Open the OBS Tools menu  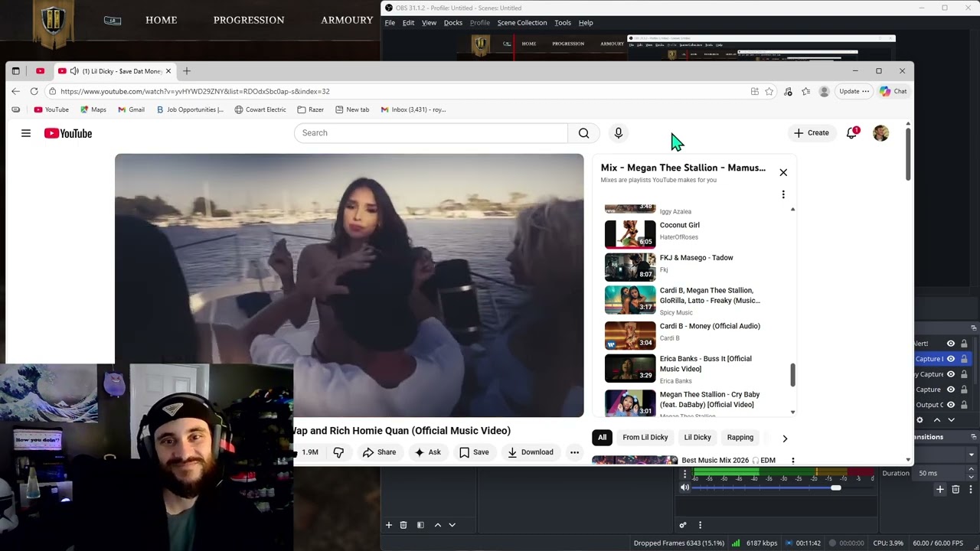click(563, 23)
